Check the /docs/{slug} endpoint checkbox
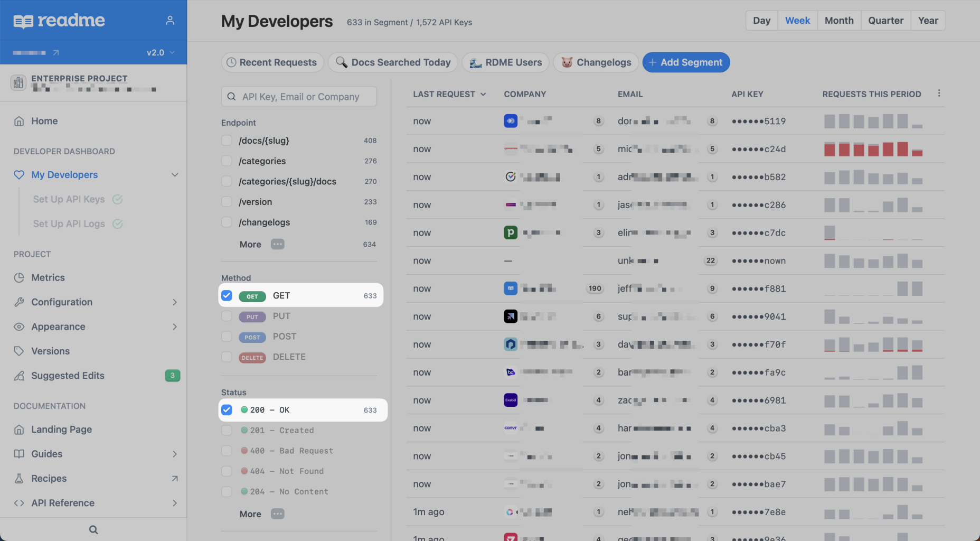The image size is (980, 541). point(227,141)
